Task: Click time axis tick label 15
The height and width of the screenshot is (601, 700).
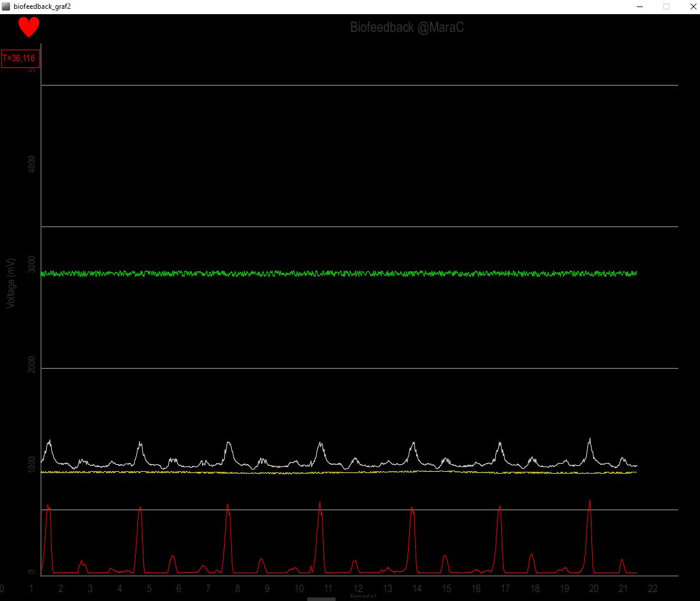Action: pyautogui.click(x=446, y=589)
